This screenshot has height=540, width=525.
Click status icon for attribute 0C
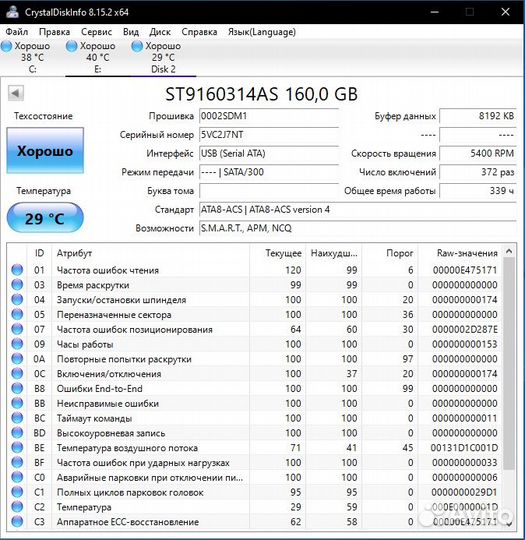coord(17,373)
